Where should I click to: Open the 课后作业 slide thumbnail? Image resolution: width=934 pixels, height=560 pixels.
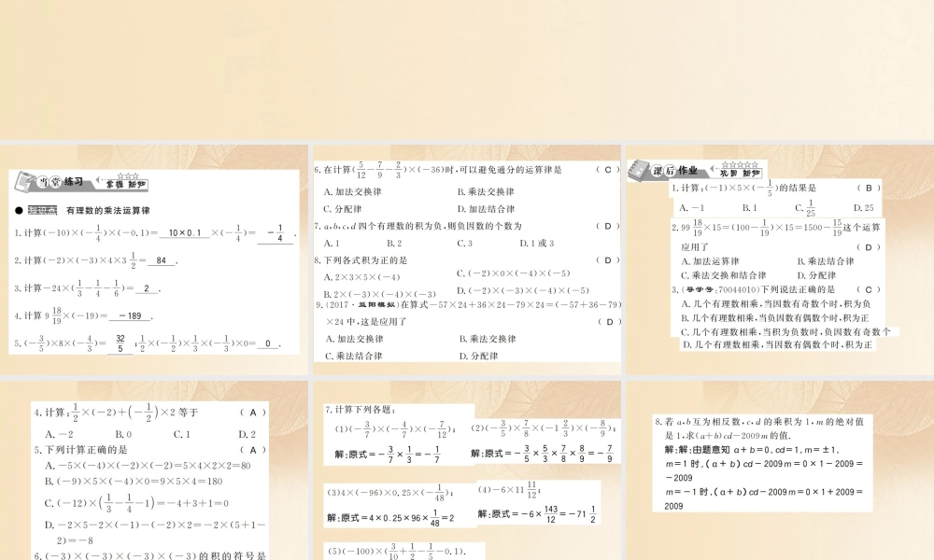coord(780,260)
